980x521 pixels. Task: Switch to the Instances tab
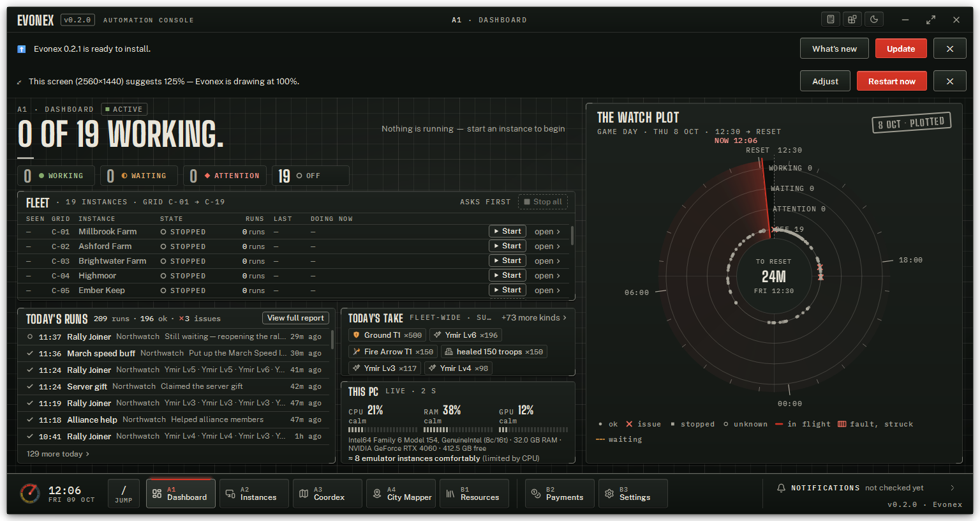254,494
